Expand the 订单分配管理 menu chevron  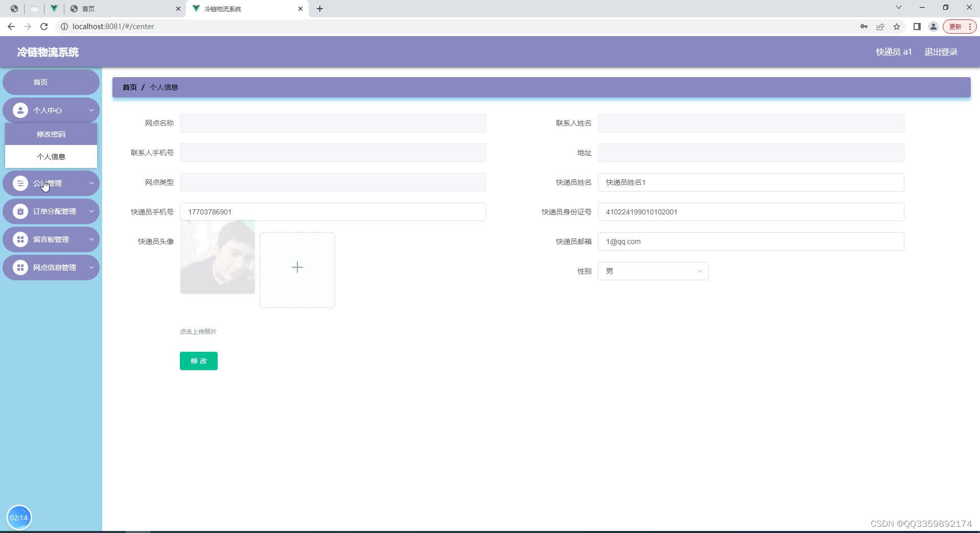click(x=91, y=211)
